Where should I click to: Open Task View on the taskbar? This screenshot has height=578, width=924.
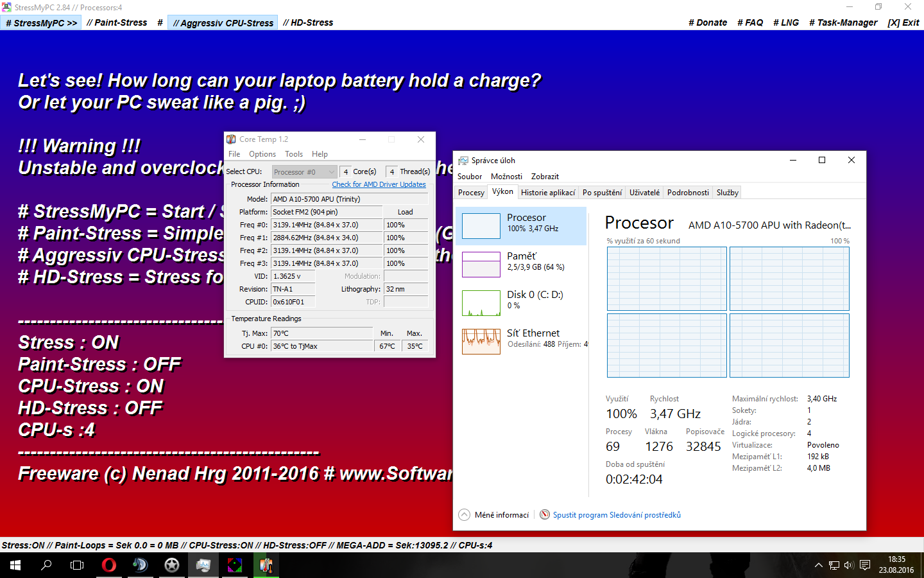click(x=77, y=565)
